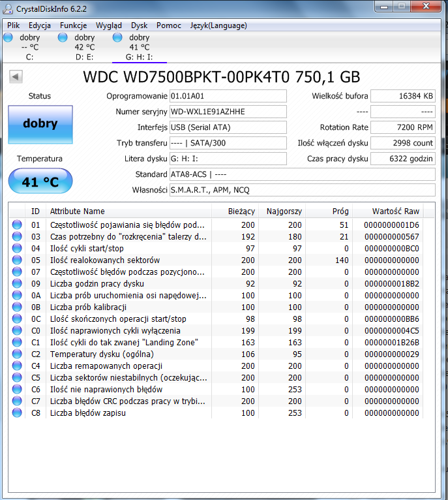The image size is (448, 500).
Task: Click the Czas pracy dysku value 6322 godzin
Action: [403, 159]
